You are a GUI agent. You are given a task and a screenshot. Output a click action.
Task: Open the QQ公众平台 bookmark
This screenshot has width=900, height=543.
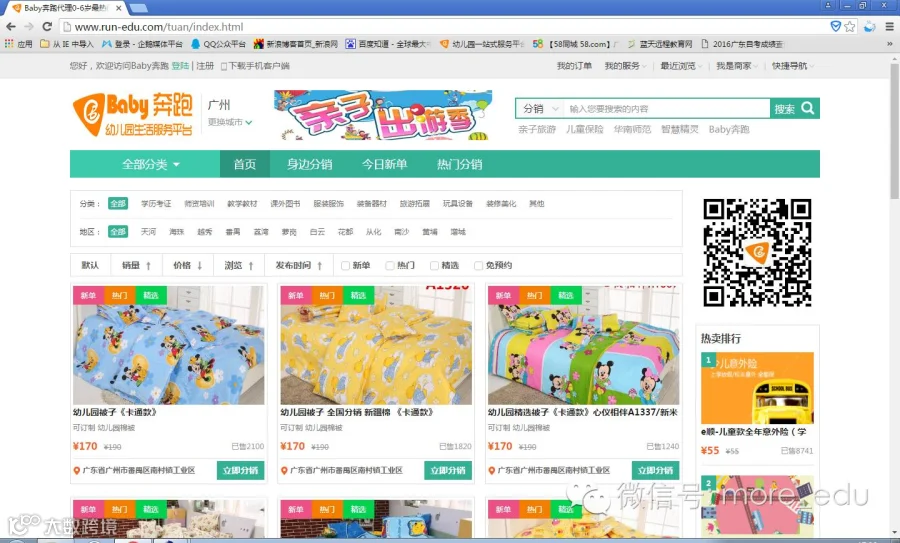click(x=218, y=44)
